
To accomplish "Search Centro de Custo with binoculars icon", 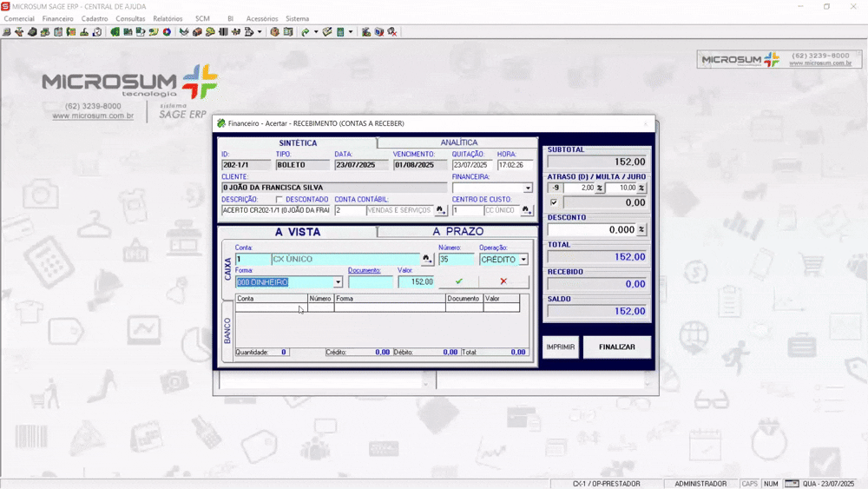I will pyautogui.click(x=527, y=210).
